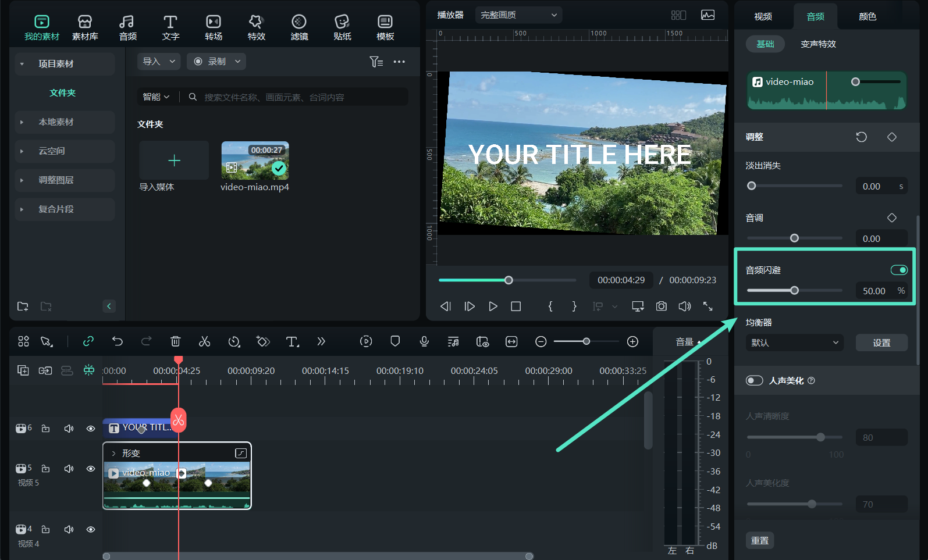Enable the voice beautify (人声美化) switch
The width and height of the screenshot is (928, 560).
[x=755, y=380]
